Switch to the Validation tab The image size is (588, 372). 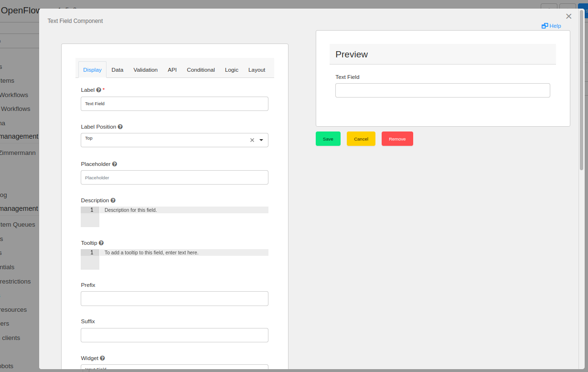[x=145, y=70]
